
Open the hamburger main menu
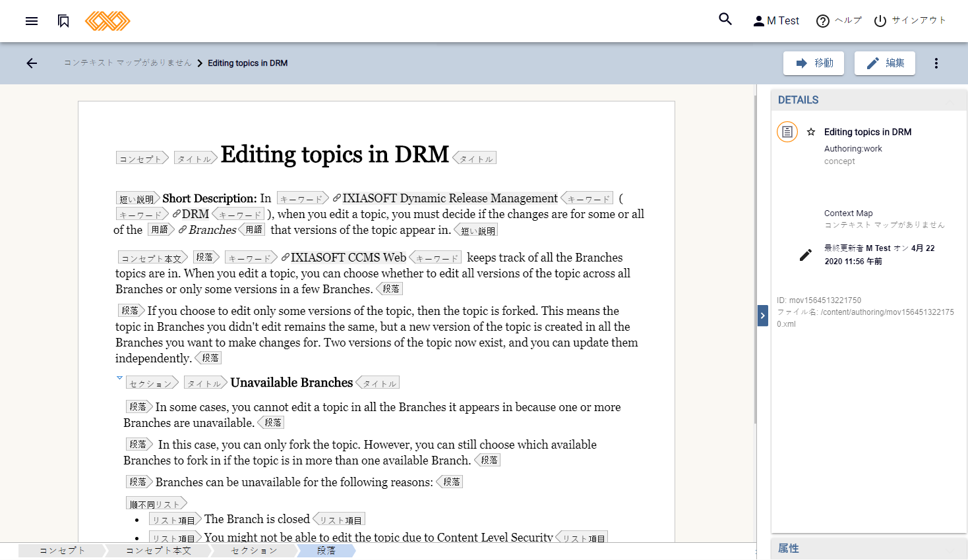click(32, 21)
